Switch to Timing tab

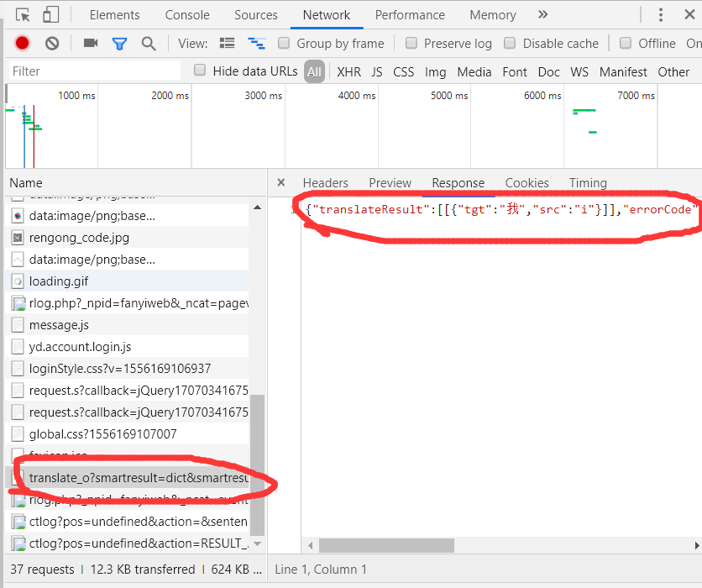(588, 183)
